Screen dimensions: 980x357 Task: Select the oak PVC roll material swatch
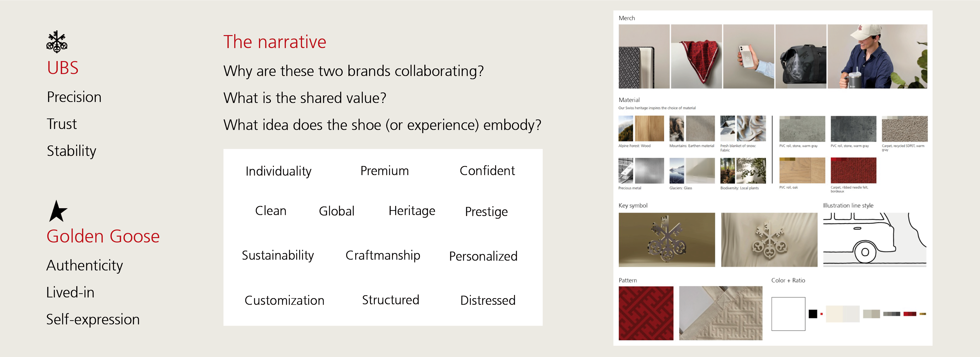pos(802,171)
